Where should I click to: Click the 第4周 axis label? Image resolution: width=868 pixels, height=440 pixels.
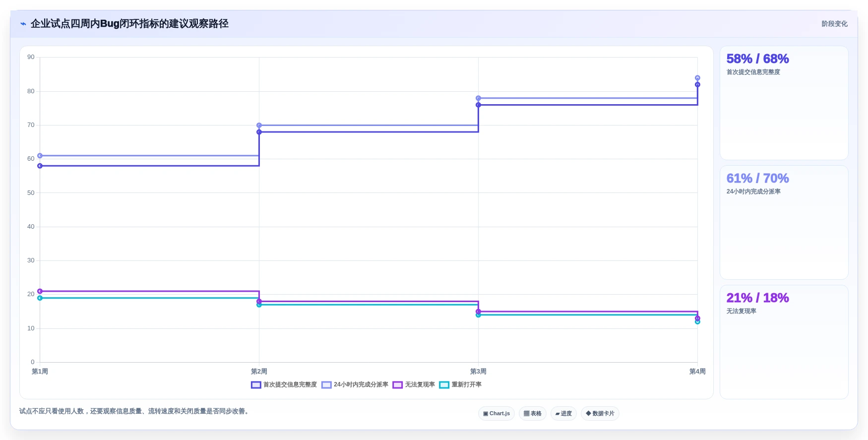[x=697, y=372]
